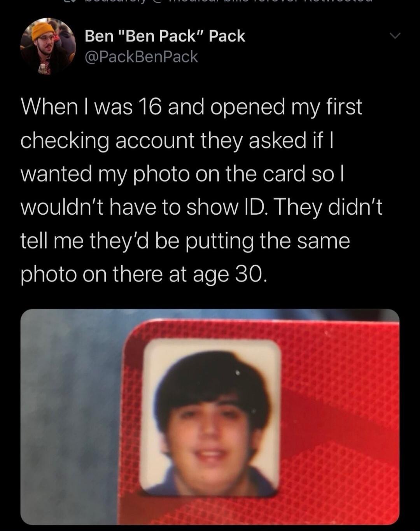Open Ben Pack's profile avatar
The width and height of the screenshot is (420, 531).
tap(48, 46)
